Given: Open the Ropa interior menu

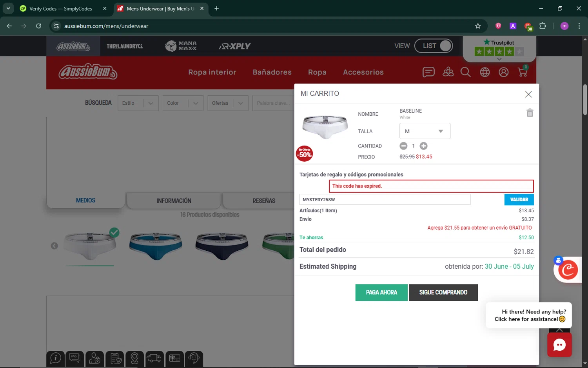Looking at the screenshot, I should click(212, 72).
